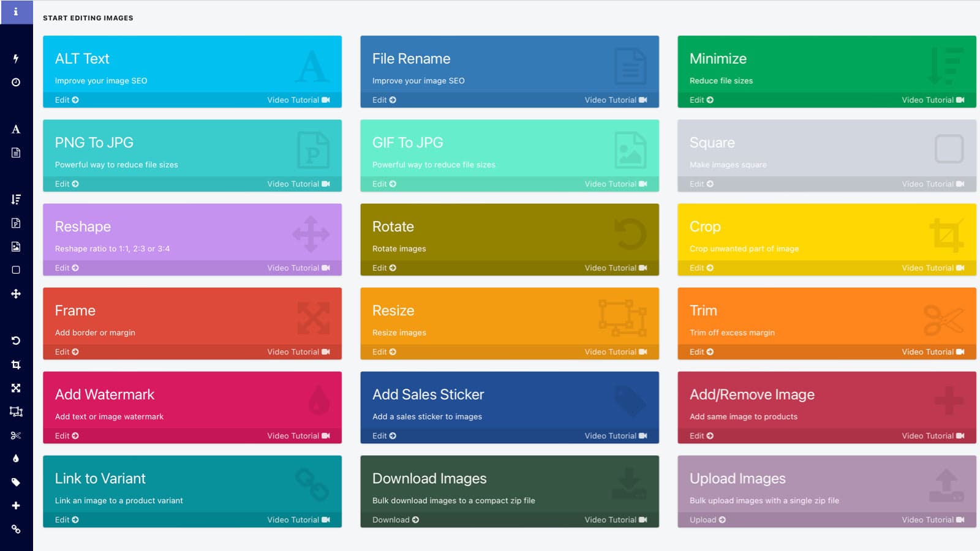Select the Minimize sort-arrow icon in sidebar

tap(17, 199)
